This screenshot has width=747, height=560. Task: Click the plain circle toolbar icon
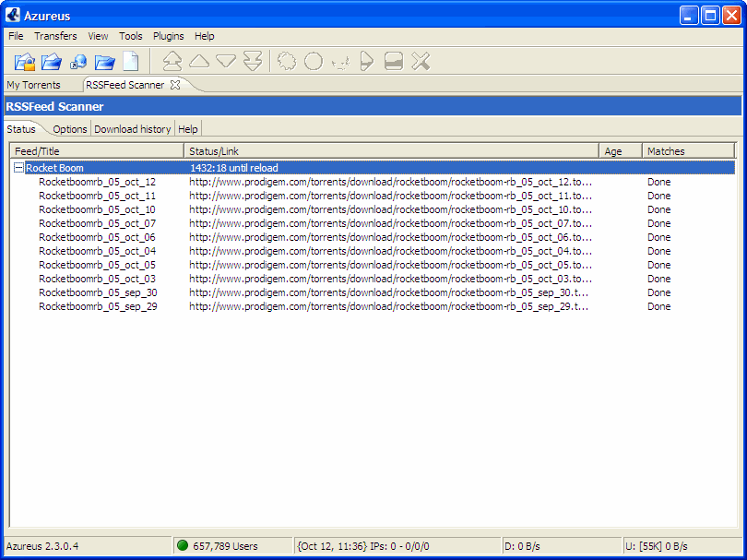click(x=314, y=62)
